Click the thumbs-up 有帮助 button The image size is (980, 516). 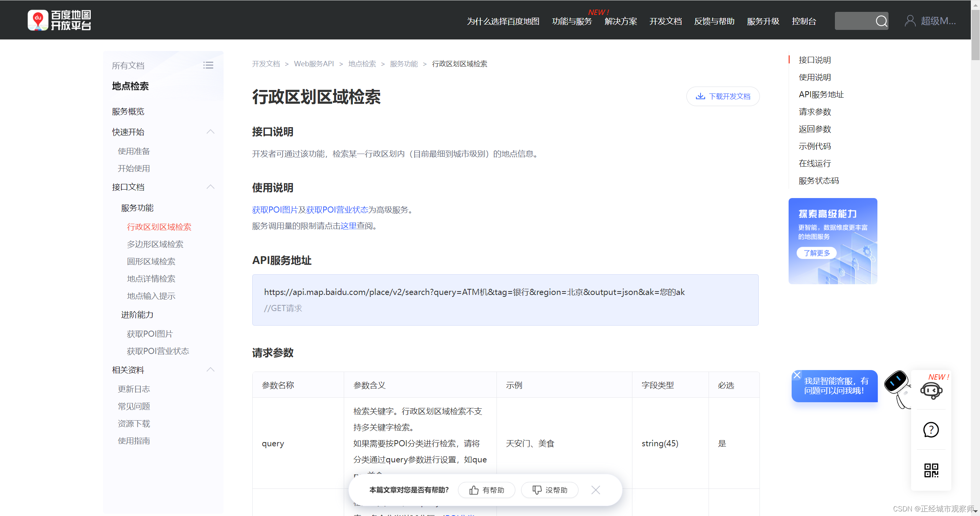[x=487, y=490]
